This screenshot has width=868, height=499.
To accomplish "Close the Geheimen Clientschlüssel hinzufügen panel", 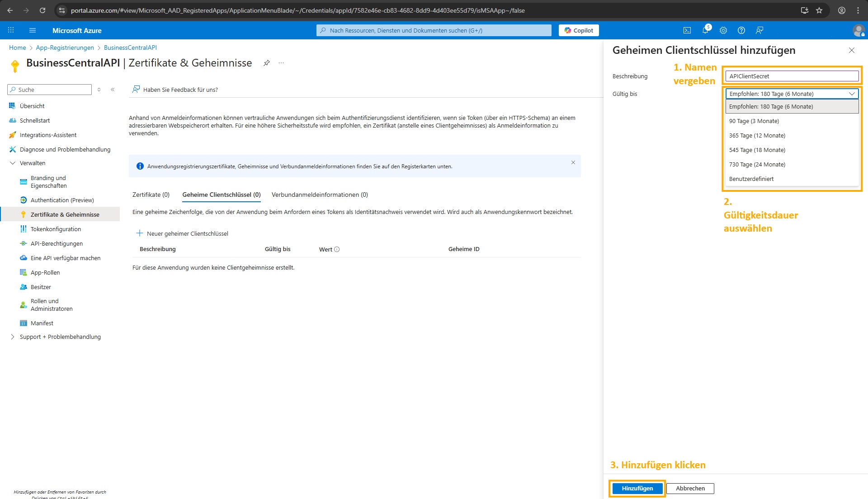I will click(x=852, y=50).
